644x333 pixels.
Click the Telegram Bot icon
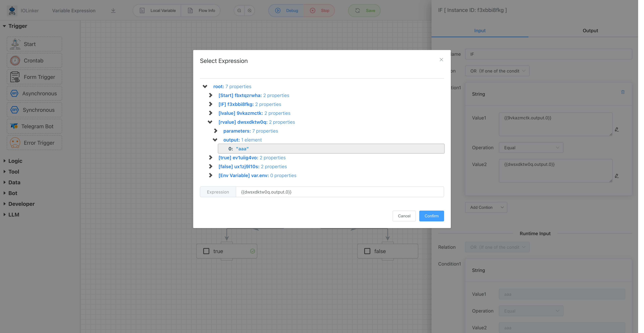(x=14, y=126)
